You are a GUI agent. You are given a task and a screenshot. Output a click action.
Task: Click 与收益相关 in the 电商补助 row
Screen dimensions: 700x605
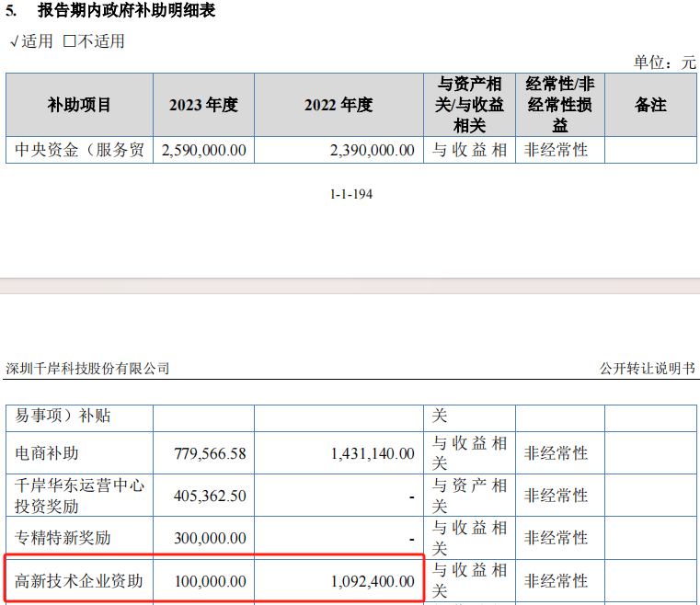click(469, 453)
